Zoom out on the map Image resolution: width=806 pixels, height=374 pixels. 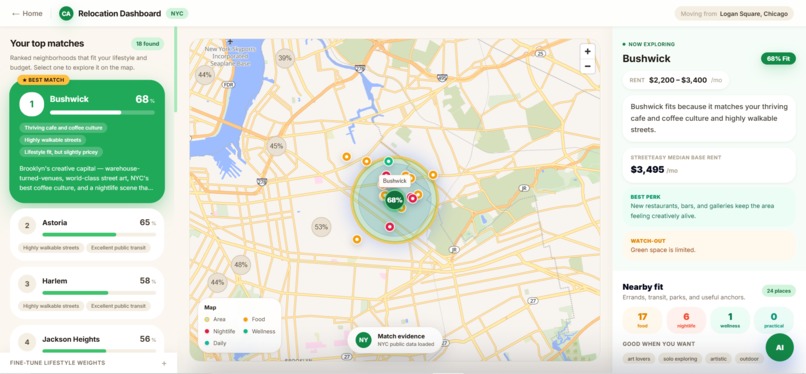[588, 66]
